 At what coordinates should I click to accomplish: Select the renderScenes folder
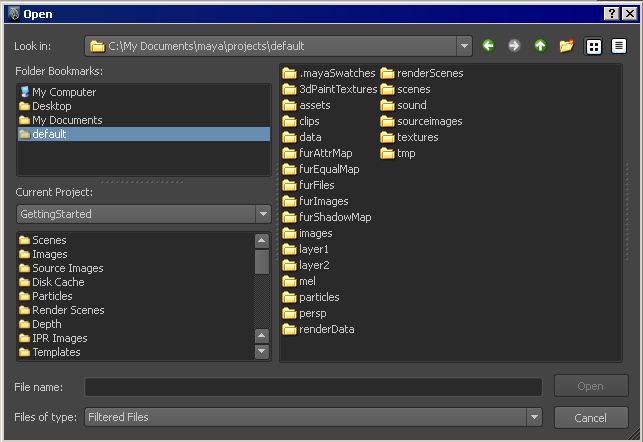[x=422, y=73]
